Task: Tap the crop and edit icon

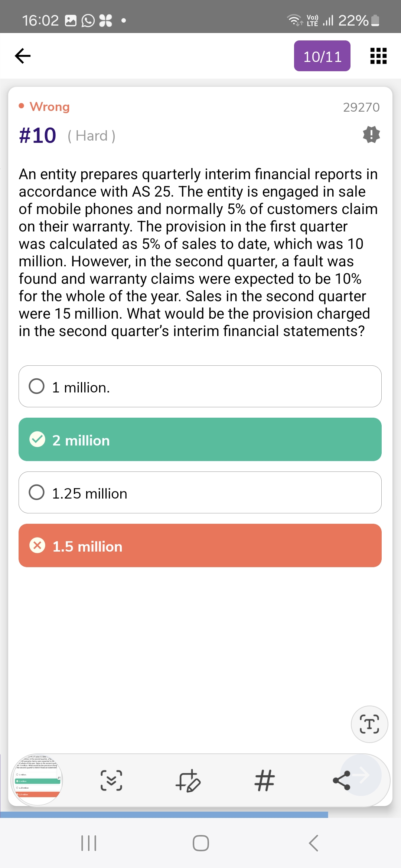Action: (188, 780)
